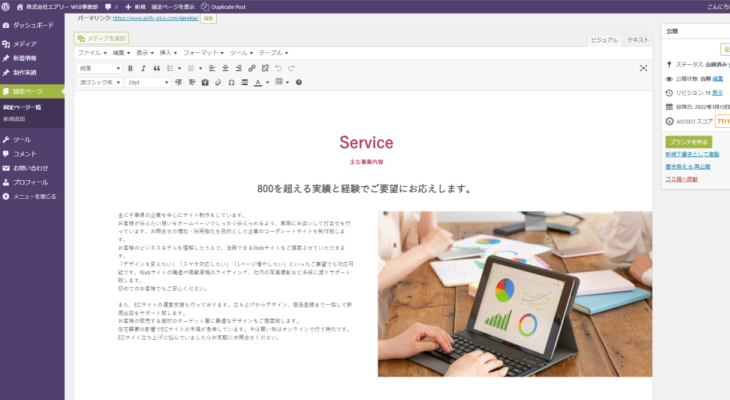Open Duplicate Post in admin bar

point(223,7)
